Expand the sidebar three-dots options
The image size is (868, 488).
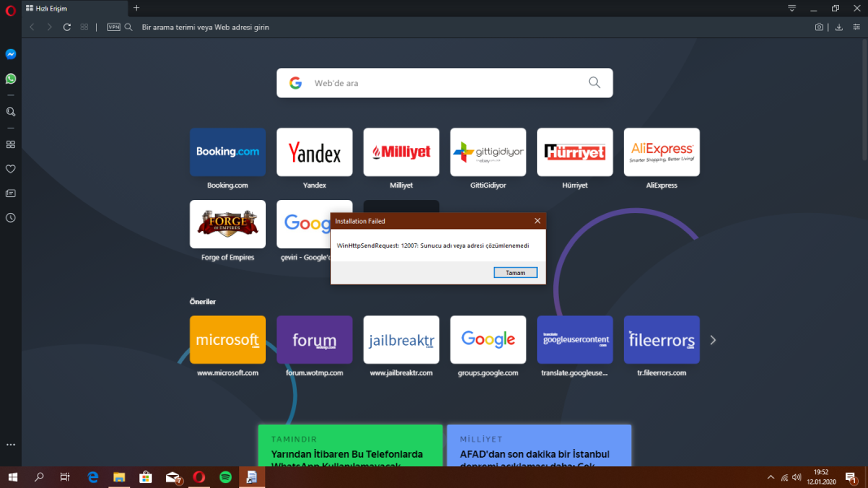[x=11, y=445]
